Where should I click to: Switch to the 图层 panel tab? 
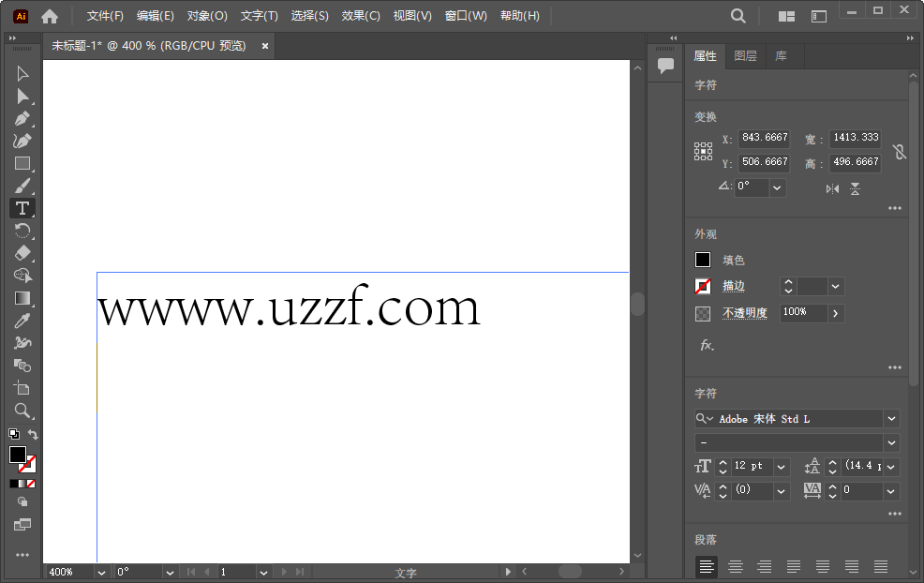pos(745,55)
